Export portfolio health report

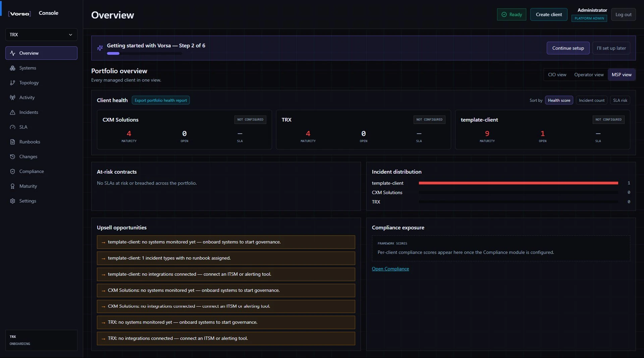161,100
